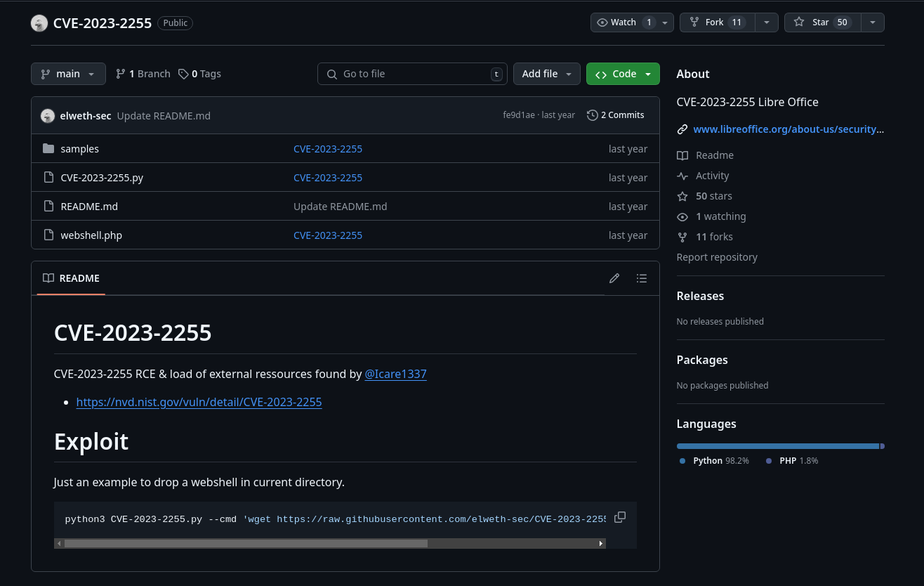The height and width of the screenshot is (586, 924).
Task: Click the link icon beside the libreoffice URL
Action: coord(682,129)
